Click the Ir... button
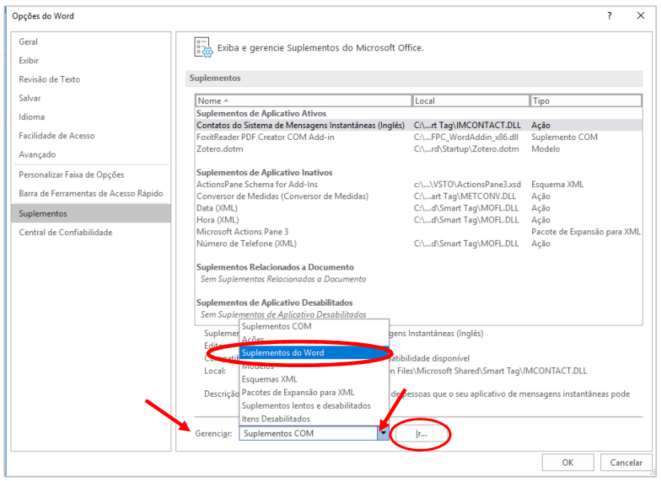 click(421, 434)
